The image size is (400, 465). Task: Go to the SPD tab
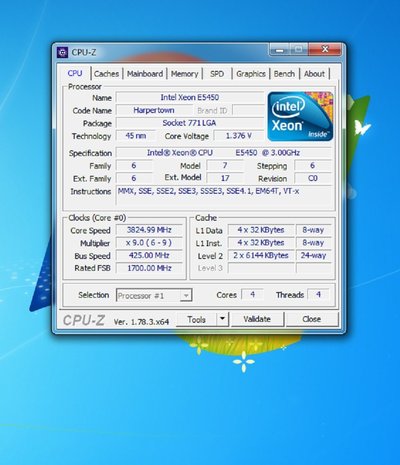[x=217, y=74]
